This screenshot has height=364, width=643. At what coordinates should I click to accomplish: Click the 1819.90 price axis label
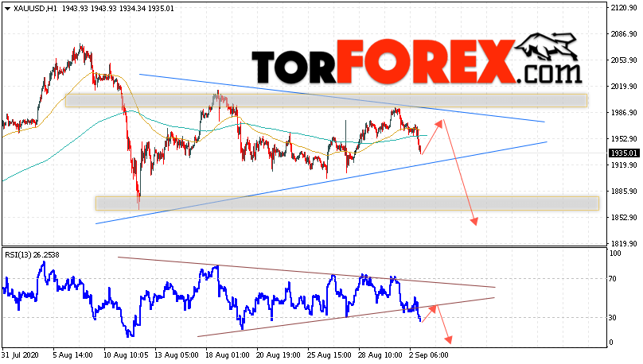click(624, 244)
